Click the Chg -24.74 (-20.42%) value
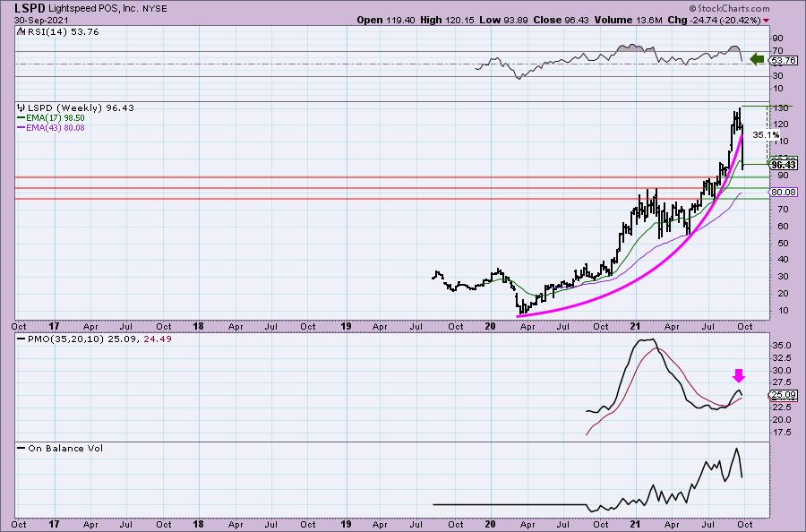The image size is (806, 532). coord(714,20)
